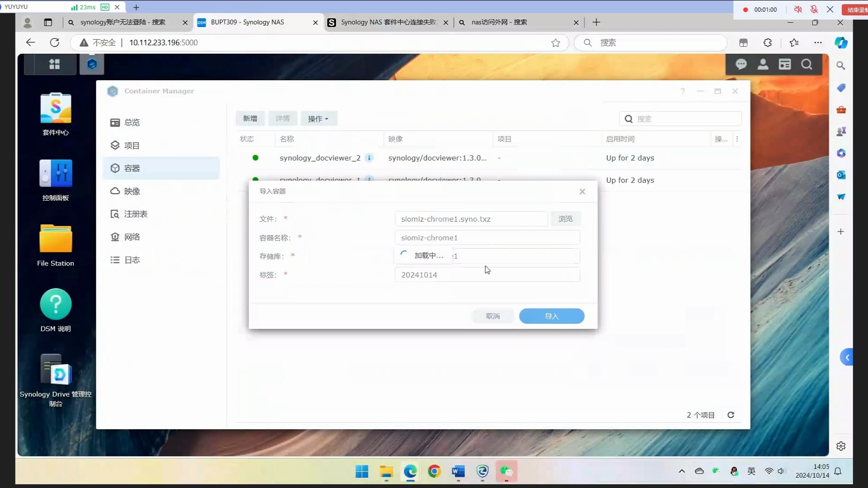868x488 pixels.
Task: Open the 注册表 registry section
Action: pos(161,214)
